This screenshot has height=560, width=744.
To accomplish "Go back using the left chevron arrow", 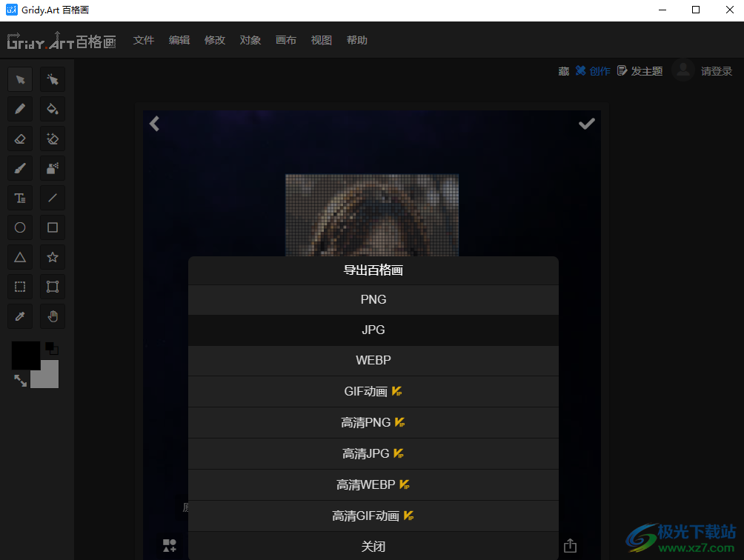I will coord(155,124).
